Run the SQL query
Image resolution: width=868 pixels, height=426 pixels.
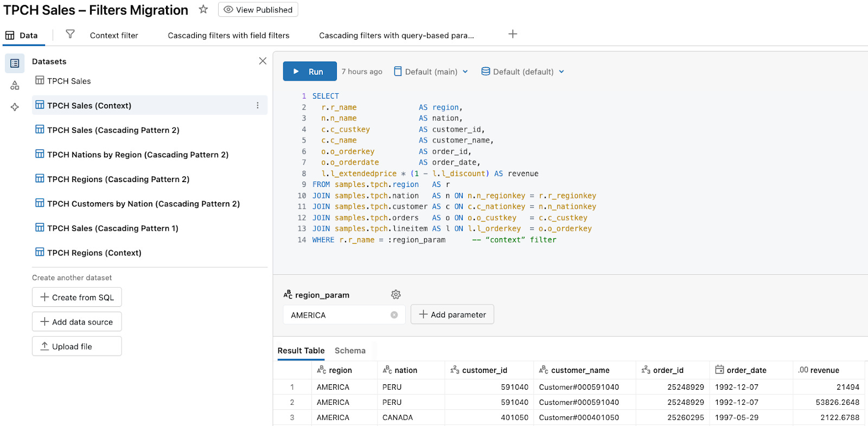click(x=310, y=72)
